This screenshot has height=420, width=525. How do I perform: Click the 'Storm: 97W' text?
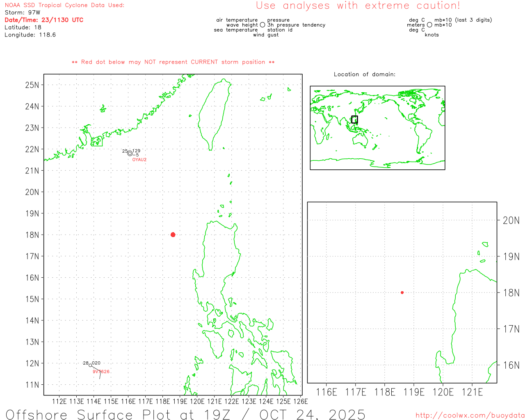coord(23,13)
